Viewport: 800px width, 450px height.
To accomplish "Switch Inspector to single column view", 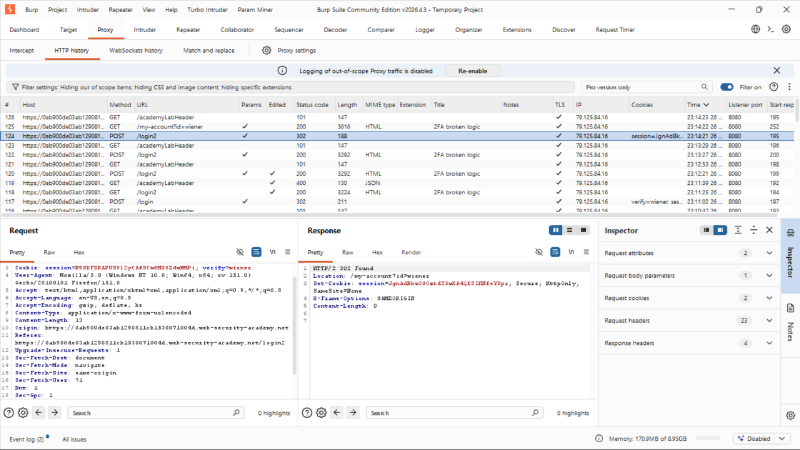I will (x=706, y=230).
